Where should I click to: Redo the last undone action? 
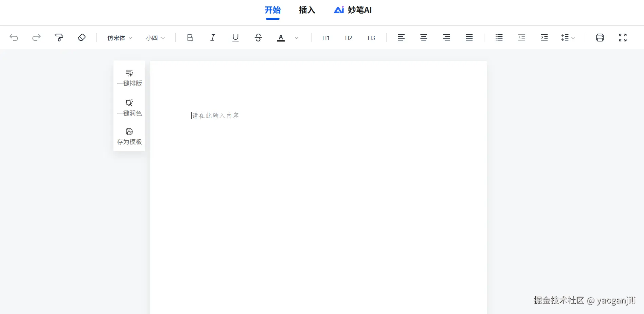[x=37, y=37]
